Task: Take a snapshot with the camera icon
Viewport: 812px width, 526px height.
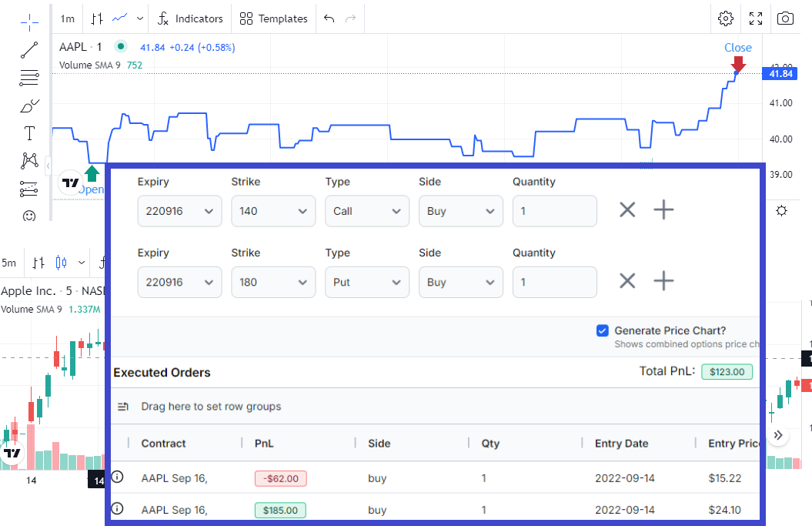Action: click(785, 18)
